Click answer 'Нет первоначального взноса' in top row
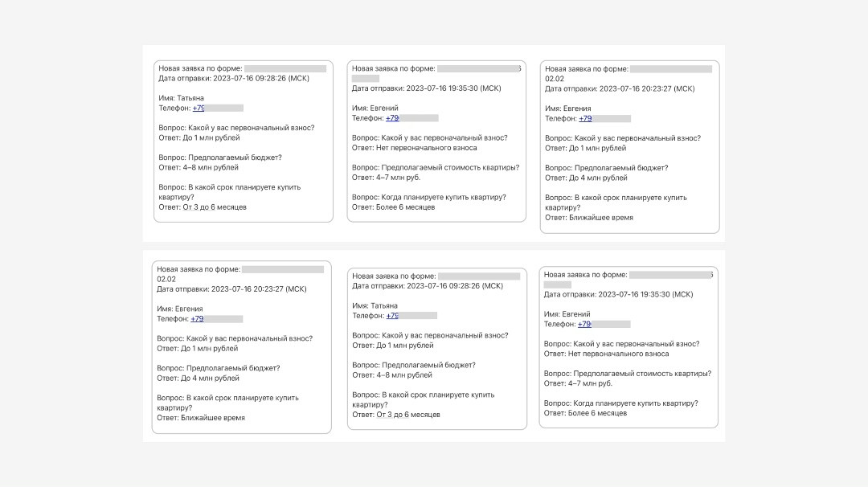Viewport: 868px width, 487px height. (426, 148)
